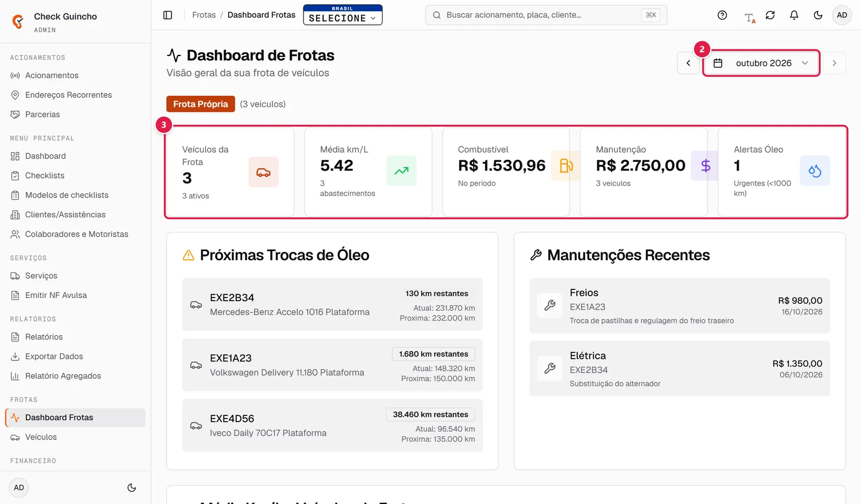This screenshot has width=861, height=504.
Task: Open Emitir NF Avulsa in the sidebar
Action: tap(75, 295)
